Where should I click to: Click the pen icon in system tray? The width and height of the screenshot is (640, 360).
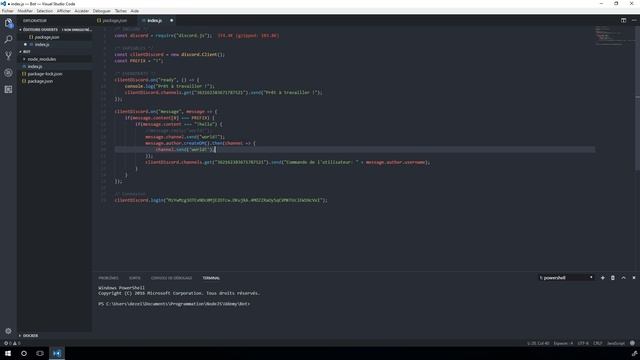(634, 353)
